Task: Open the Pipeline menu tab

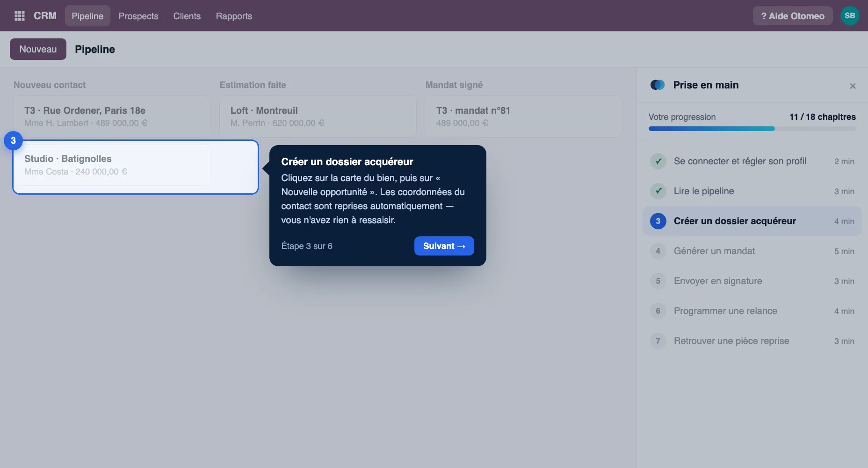Action: click(x=87, y=16)
